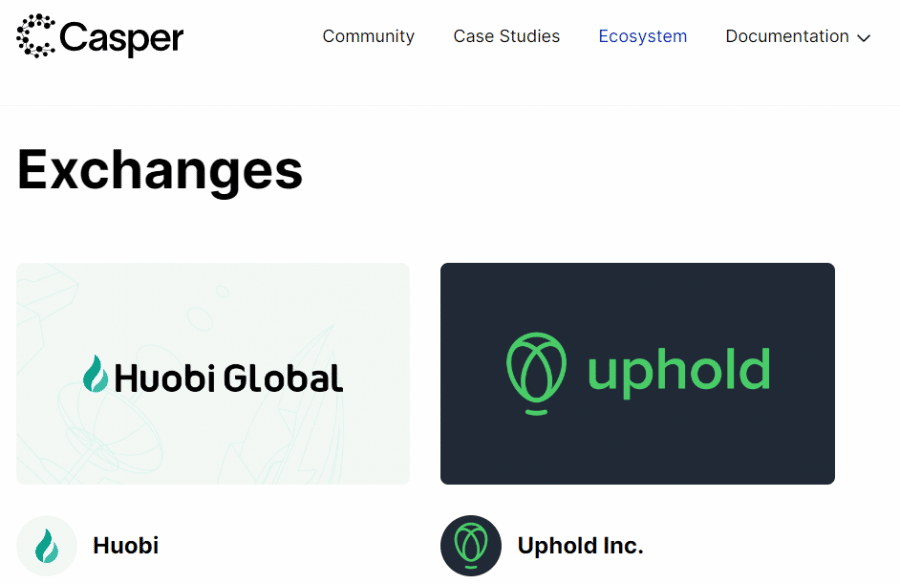Click the Huobi flame icon in banner

[95, 374]
